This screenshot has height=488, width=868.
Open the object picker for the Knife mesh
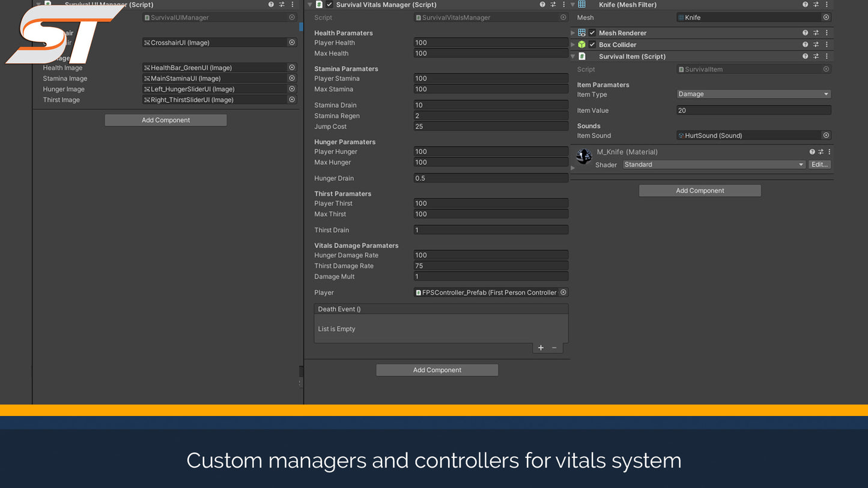[x=826, y=17]
